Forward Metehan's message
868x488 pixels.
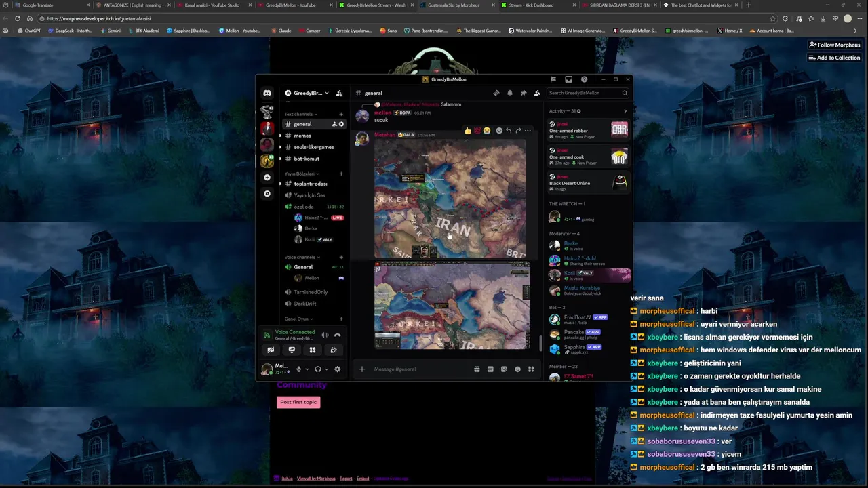(x=518, y=131)
